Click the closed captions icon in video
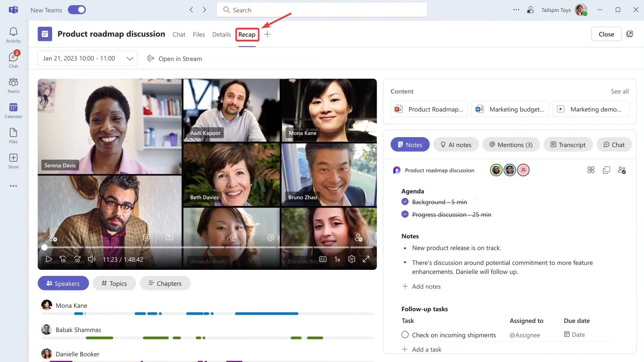This screenshot has width=644, height=362. (x=323, y=259)
